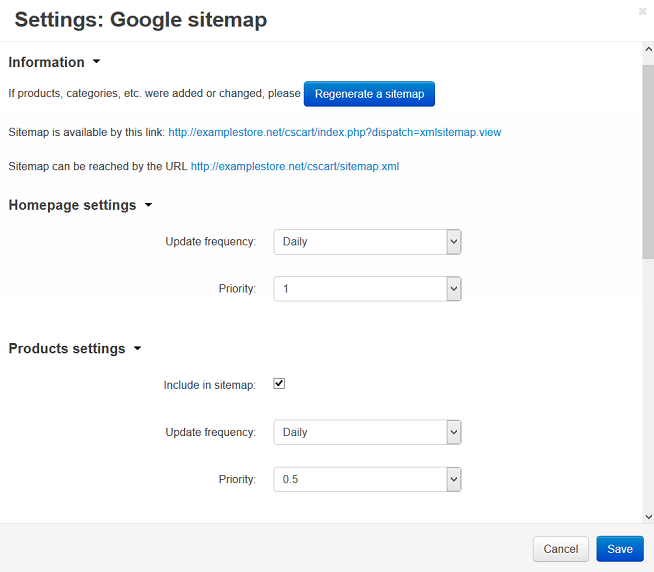
Task: Open Products Priority dropdown showing 0.5
Action: 367,479
